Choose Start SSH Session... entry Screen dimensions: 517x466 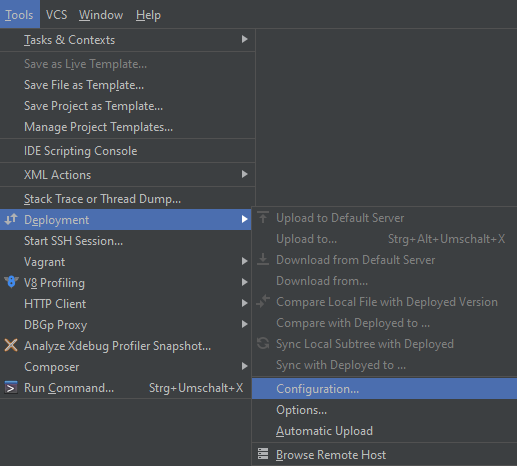point(125,241)
